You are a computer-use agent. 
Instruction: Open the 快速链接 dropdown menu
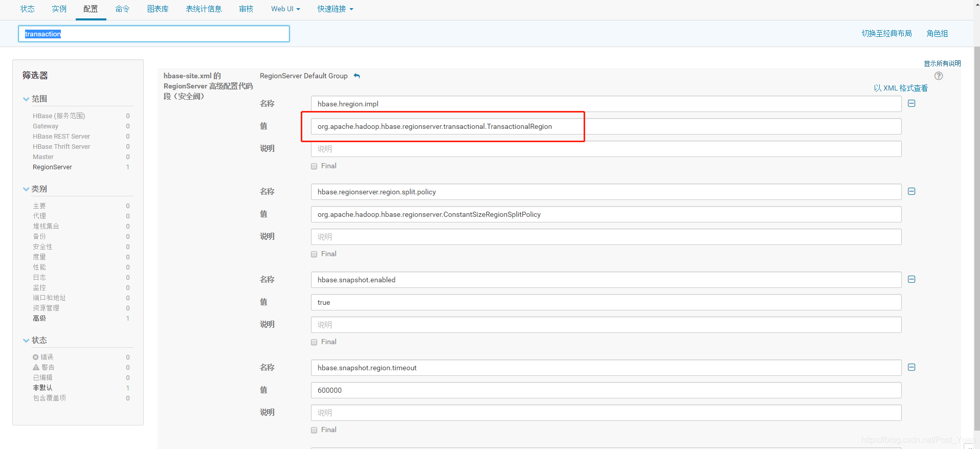click(335, 9)
